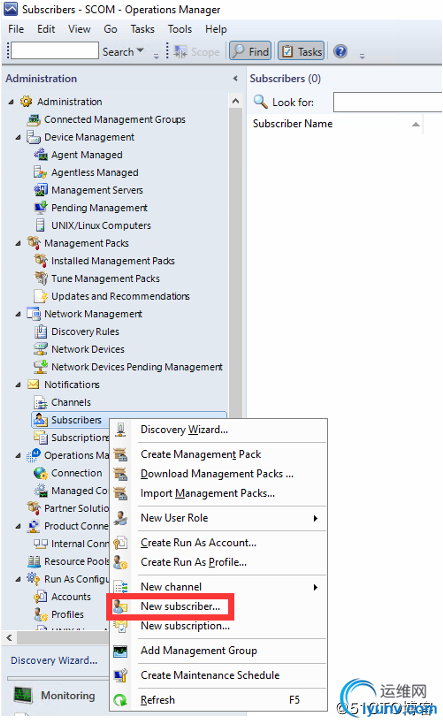Open the Edit menu
Image resolution: width=443 pixels, height=725 pixels.
coord(46,29)
